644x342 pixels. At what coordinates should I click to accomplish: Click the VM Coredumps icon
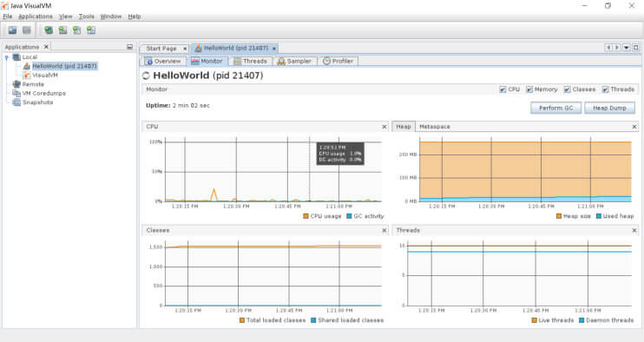pos(16,93)
